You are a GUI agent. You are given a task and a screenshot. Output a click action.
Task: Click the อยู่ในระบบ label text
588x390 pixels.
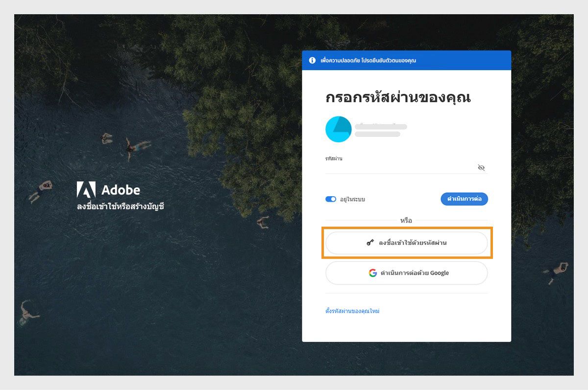[352, 200]
